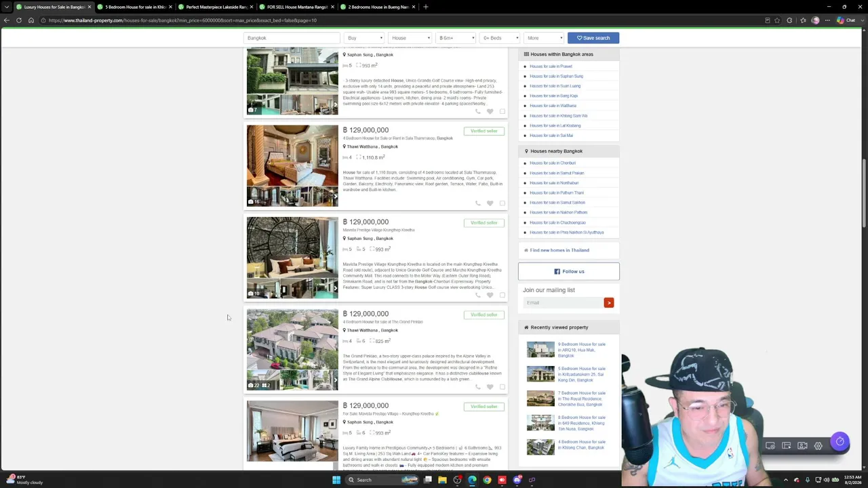Open main photo of The Grand Pinklao listing

click(292, 340)
